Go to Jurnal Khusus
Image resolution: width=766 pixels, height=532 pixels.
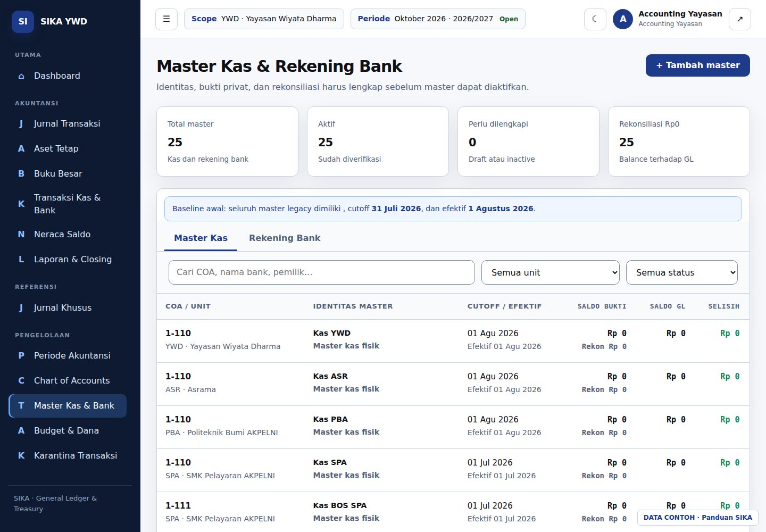point(68,307)
